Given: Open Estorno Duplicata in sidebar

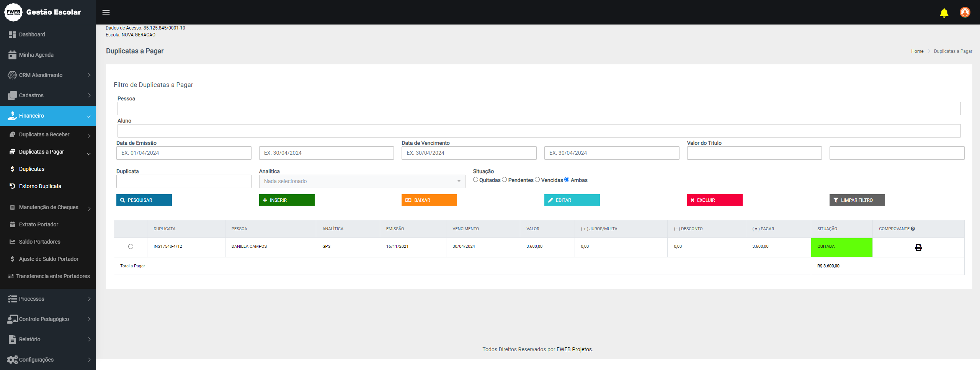Looking at the screenshot, I should (x=40, y=186).
